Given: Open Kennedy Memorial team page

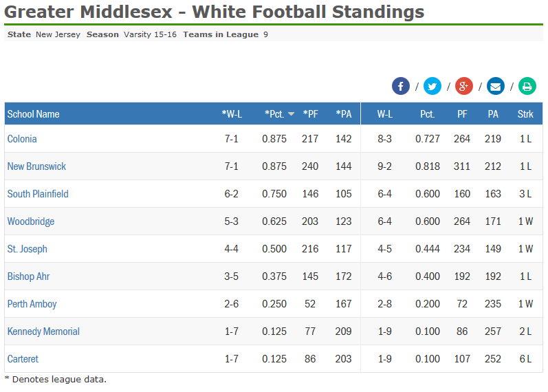Looking at the screenshot, I should [43, 331].
